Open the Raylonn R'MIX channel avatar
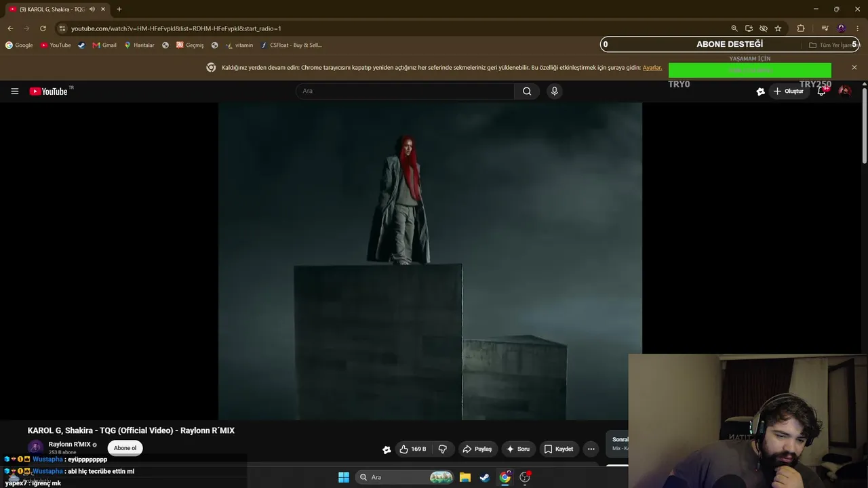Screen dimensions: 868x488 35,448
